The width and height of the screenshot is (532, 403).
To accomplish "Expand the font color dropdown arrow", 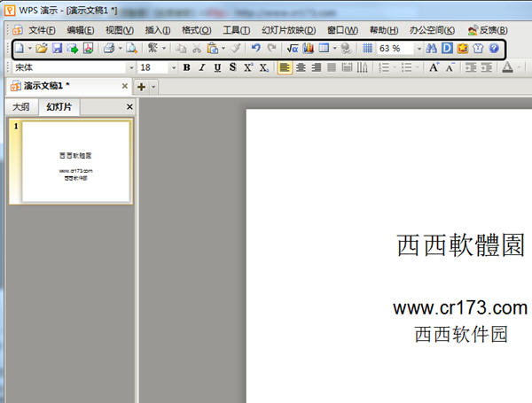I will pos(519,67).
